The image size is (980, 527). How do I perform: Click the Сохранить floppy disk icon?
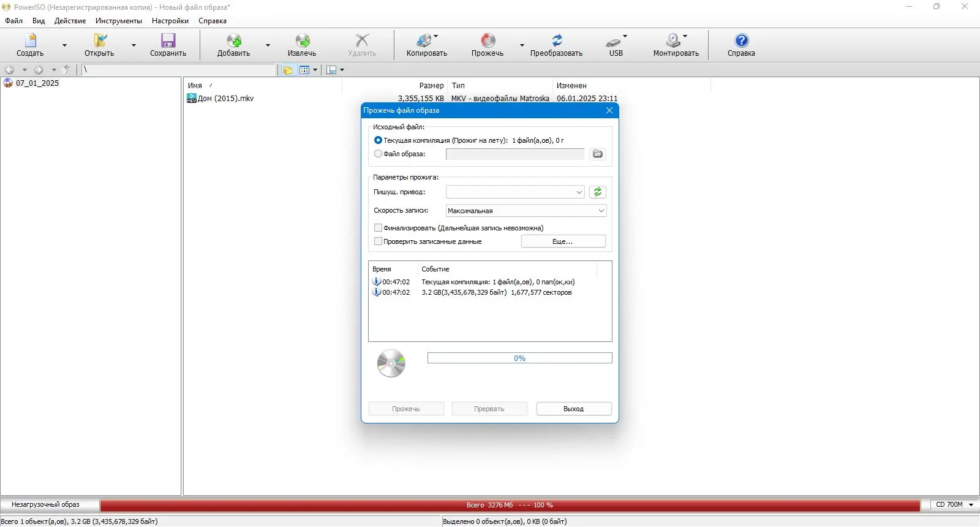click(168, 40)
